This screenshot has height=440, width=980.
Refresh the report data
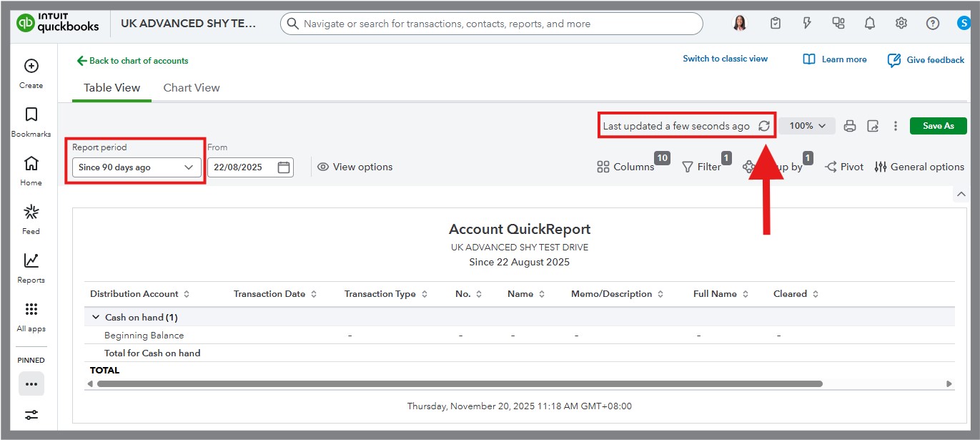pyautogui.click(x=764, y=126)
